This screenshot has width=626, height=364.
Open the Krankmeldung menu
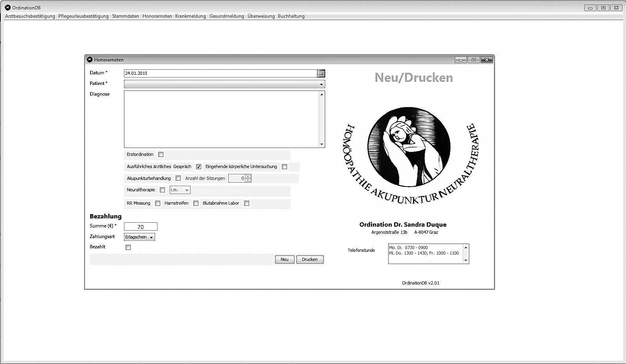click(x=191, y=16)
